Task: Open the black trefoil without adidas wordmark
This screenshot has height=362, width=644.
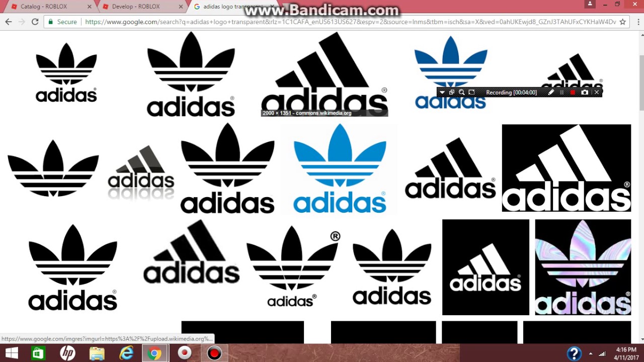Action: tap(53, 168)
